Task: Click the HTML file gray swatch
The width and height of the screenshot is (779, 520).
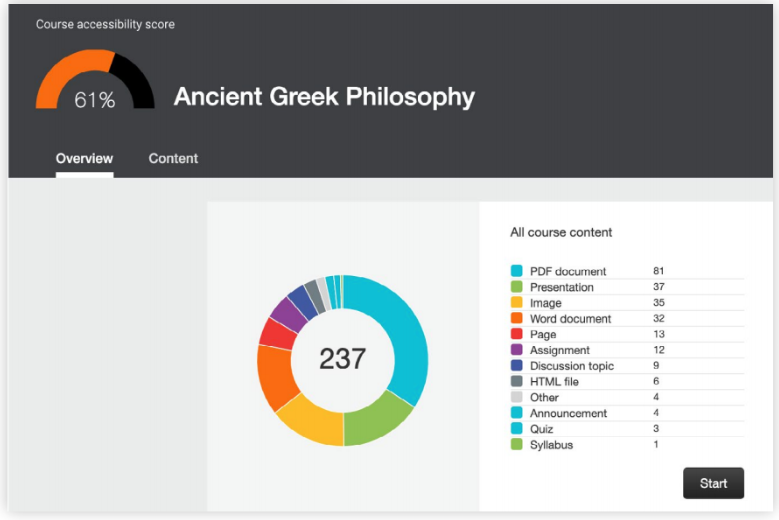Action: coord(517,381)
